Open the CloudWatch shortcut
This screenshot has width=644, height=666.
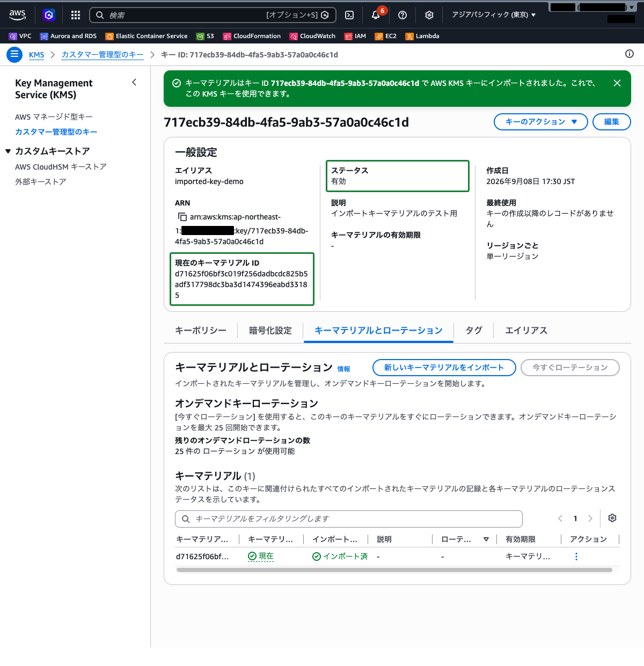coord(312,36)
